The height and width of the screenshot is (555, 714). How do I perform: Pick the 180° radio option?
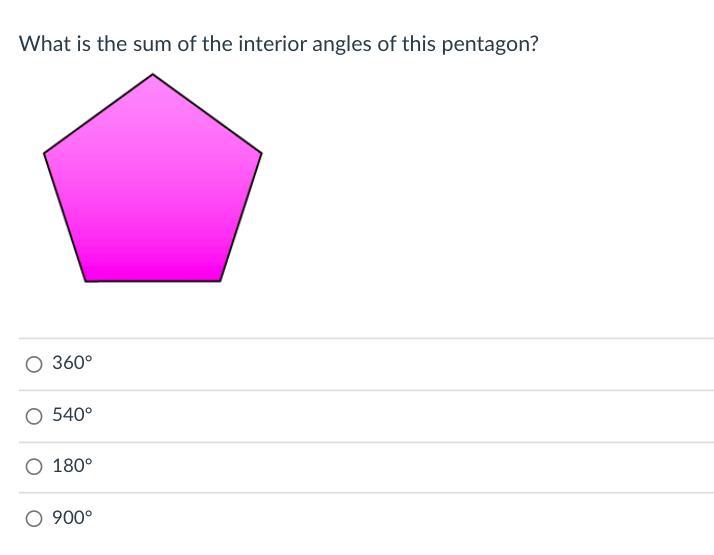click(34, 466)
